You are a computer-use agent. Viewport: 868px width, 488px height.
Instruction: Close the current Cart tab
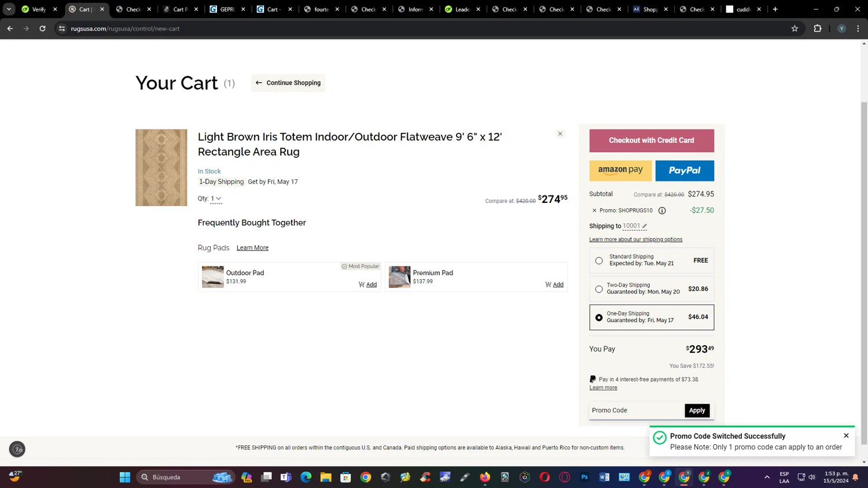click(102, 9)
